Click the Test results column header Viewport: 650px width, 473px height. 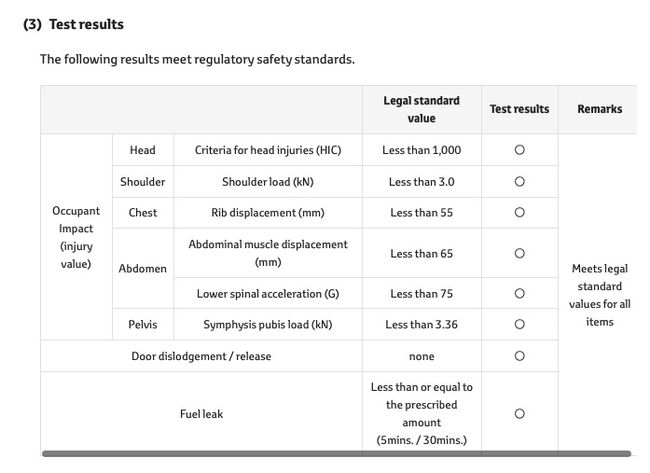point(519,109)
